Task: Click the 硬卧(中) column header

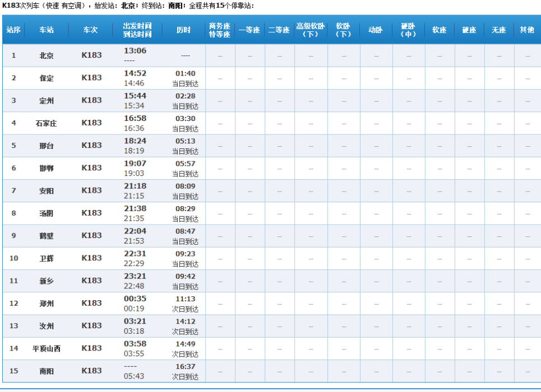Action: [408, 30]
